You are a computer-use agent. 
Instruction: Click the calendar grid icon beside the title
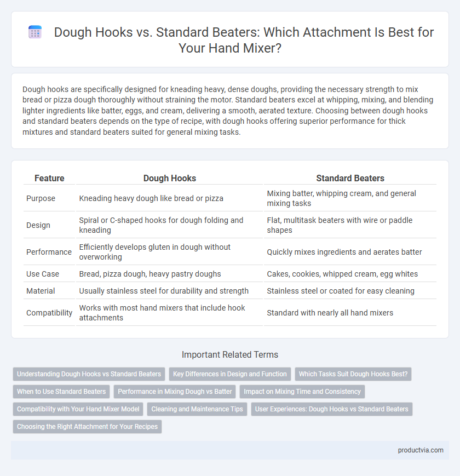click(35, 32)
